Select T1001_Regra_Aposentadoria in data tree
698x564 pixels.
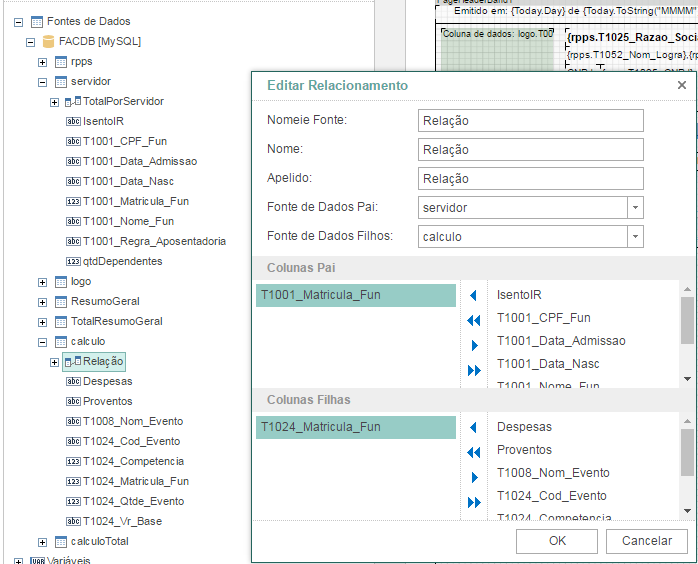click(154, 241)
